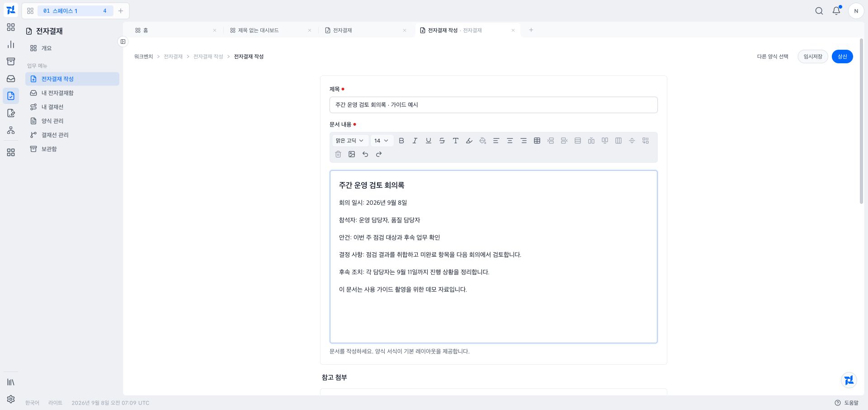Screen dimensions: 868x410
Task: Click the 제목 title input field
Action: point(493,105)
